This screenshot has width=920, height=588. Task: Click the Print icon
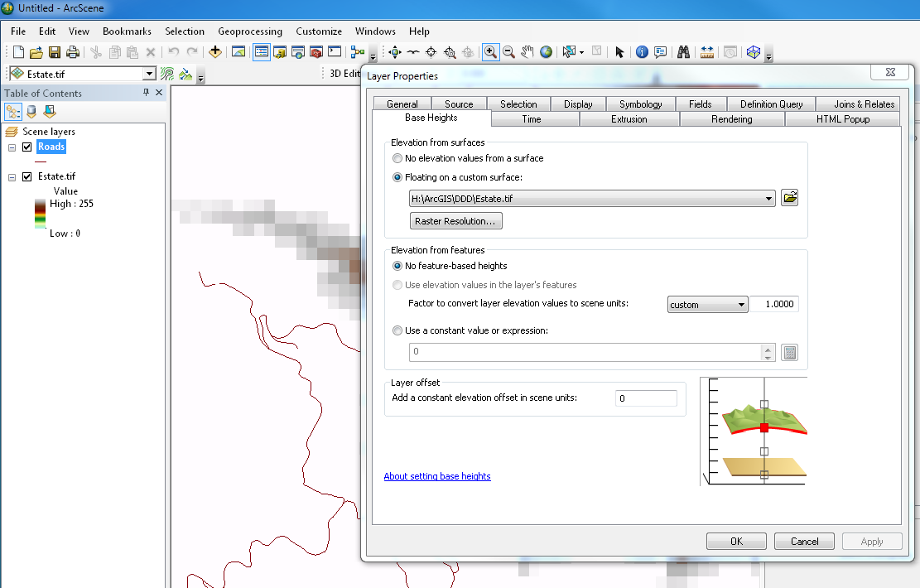coord(73,52)
